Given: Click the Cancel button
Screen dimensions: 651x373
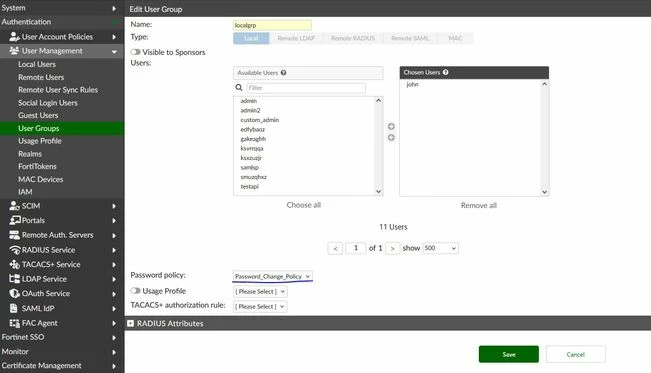Looking at the screenshot, I should (575, 354).
